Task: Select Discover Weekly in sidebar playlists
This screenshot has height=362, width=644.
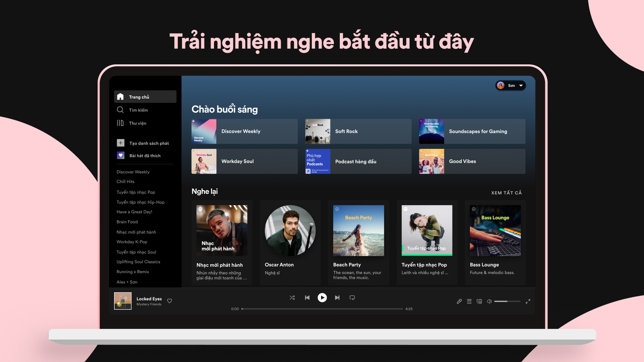Action: coord(133,172)
